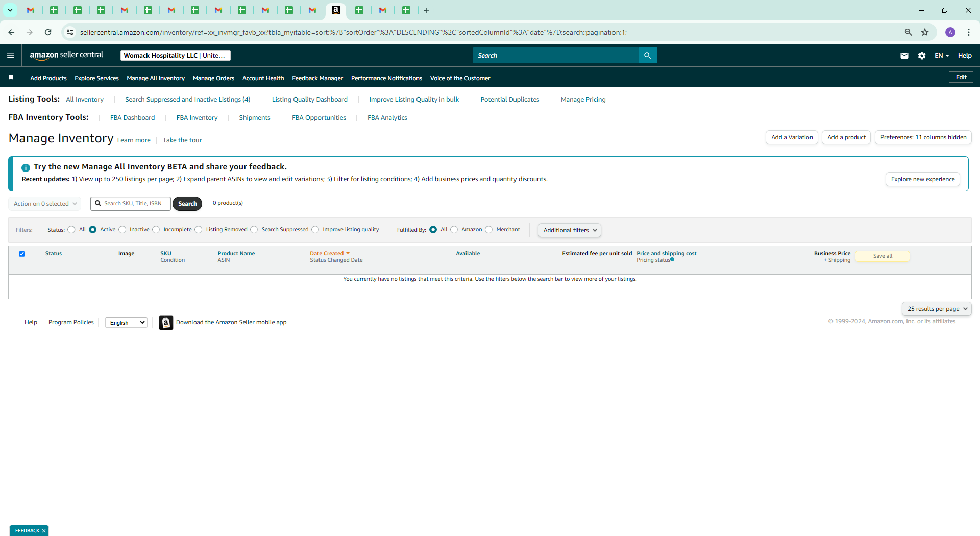The width and height of the screenshot is (980, 536).
Task: Click the Add a Variation button
Action: (x=792, y=137)
